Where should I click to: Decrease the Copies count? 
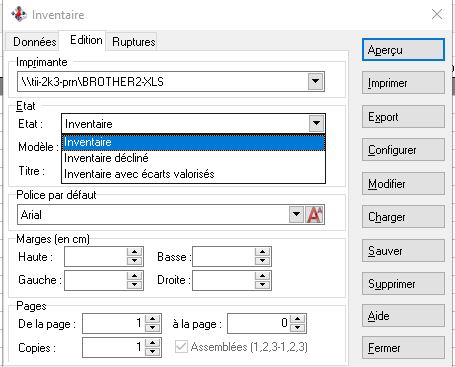click(x=153, y=352)
